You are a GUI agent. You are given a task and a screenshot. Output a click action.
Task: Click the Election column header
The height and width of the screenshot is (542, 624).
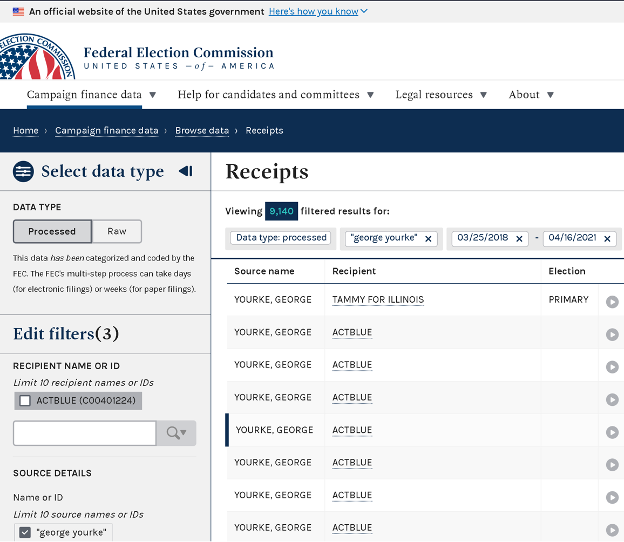[x=567, y=271]
